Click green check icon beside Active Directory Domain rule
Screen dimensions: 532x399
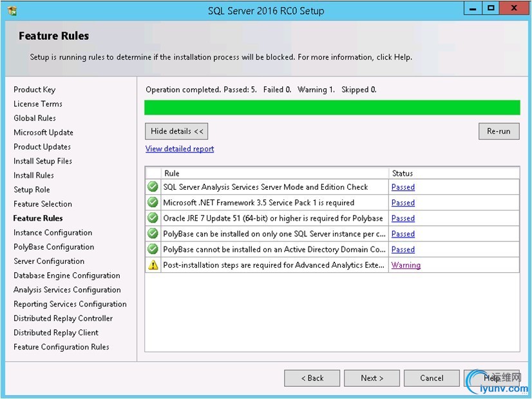pyautogui.click(x=153, y=249)
